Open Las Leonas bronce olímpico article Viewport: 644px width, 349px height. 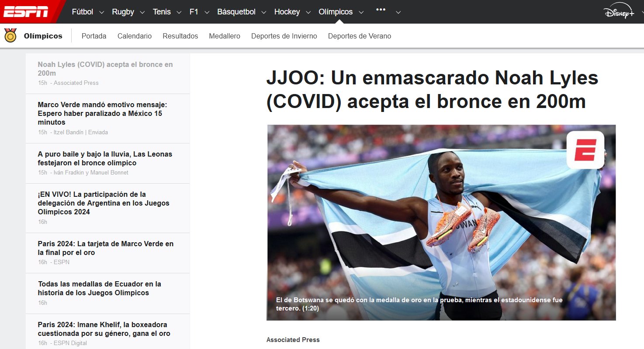[105, 158]
